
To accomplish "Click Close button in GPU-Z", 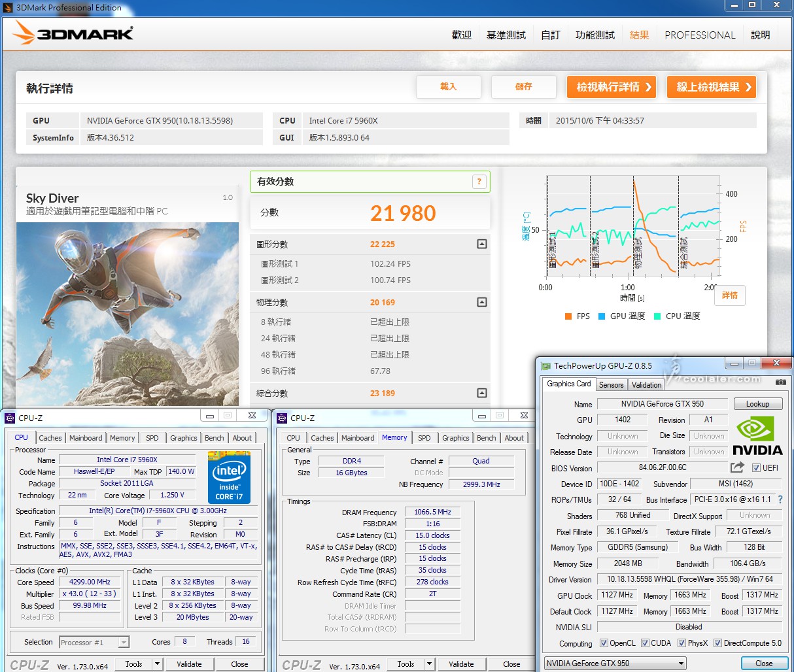I will pyautogui.click(x=764, y=664).
